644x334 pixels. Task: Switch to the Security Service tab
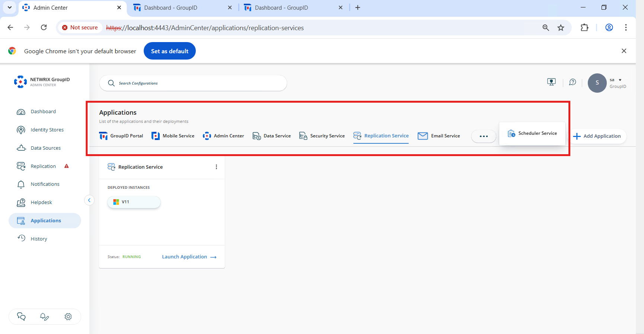click(322, 136)
